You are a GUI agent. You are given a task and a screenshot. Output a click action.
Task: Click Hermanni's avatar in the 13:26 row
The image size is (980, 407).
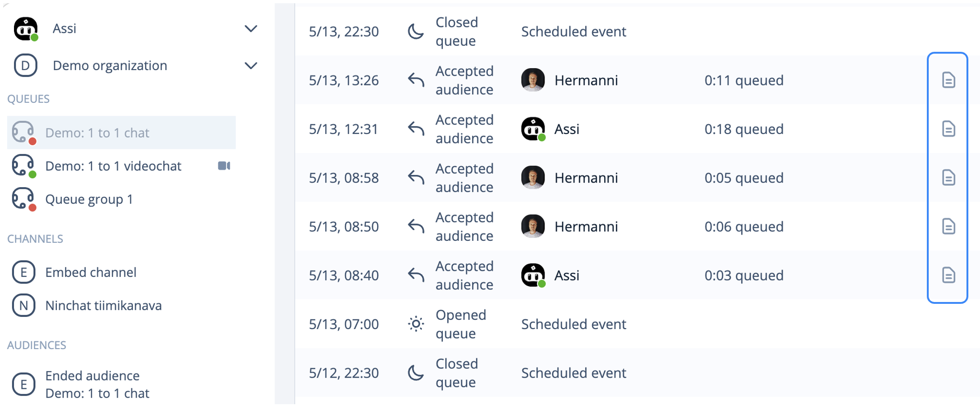click(533, 80)
